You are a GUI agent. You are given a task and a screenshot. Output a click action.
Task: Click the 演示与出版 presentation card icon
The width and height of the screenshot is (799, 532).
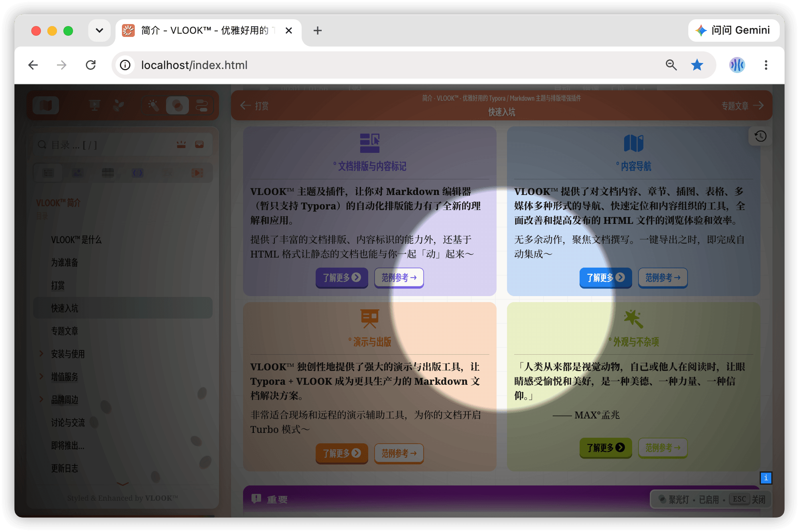[370, 319]
